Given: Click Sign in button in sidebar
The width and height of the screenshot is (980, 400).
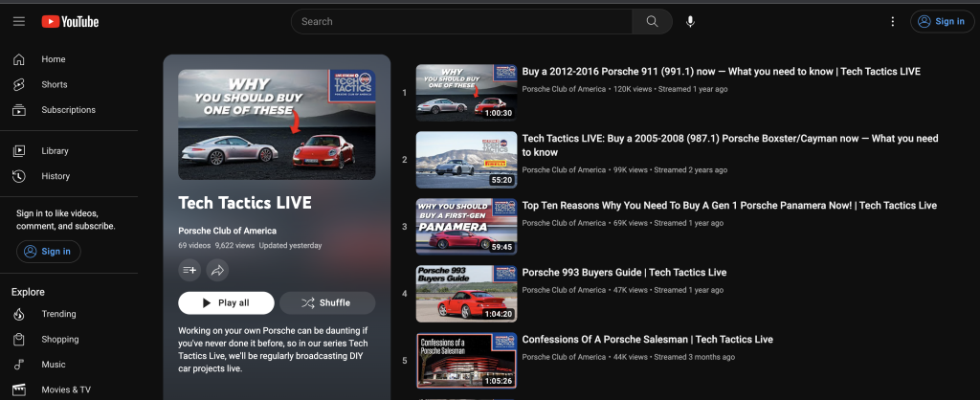Looking at the screenshot, I should (49, 251).
